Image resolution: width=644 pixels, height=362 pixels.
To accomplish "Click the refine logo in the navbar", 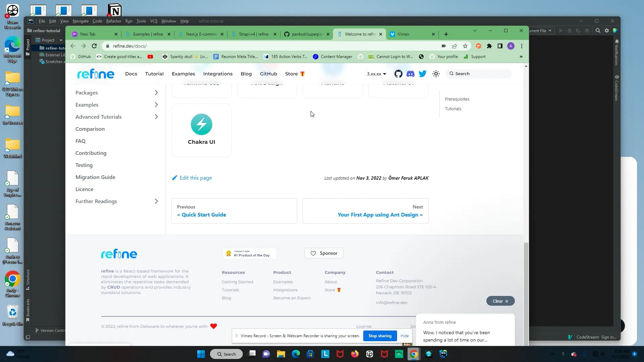I will [x=96, y=73].
